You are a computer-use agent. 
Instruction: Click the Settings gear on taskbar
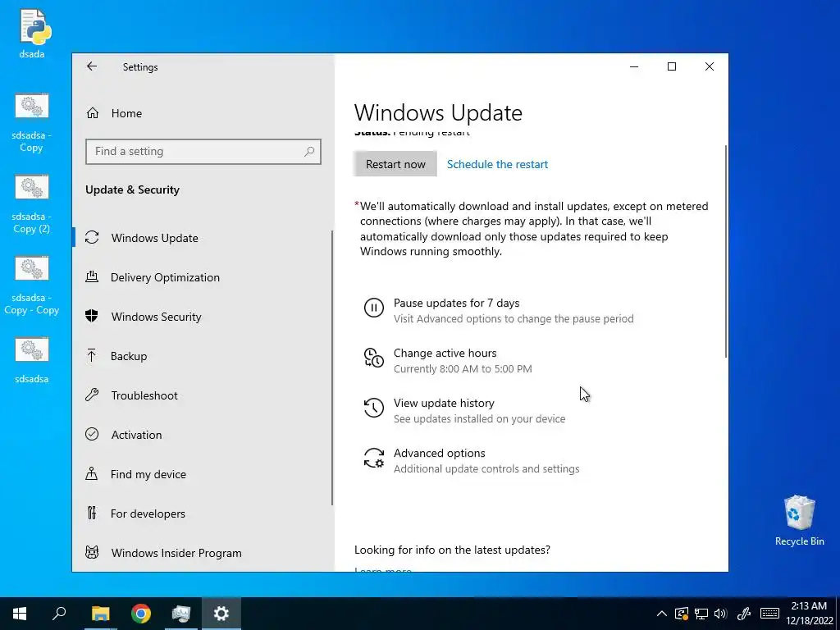coord(221,614)
